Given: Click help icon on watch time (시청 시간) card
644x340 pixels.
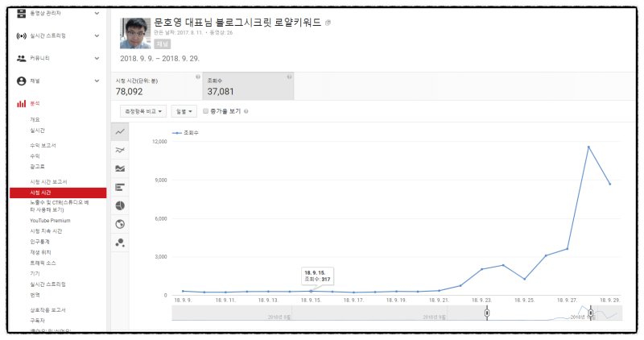Looking at the screenshot, I should coord(198,77).
